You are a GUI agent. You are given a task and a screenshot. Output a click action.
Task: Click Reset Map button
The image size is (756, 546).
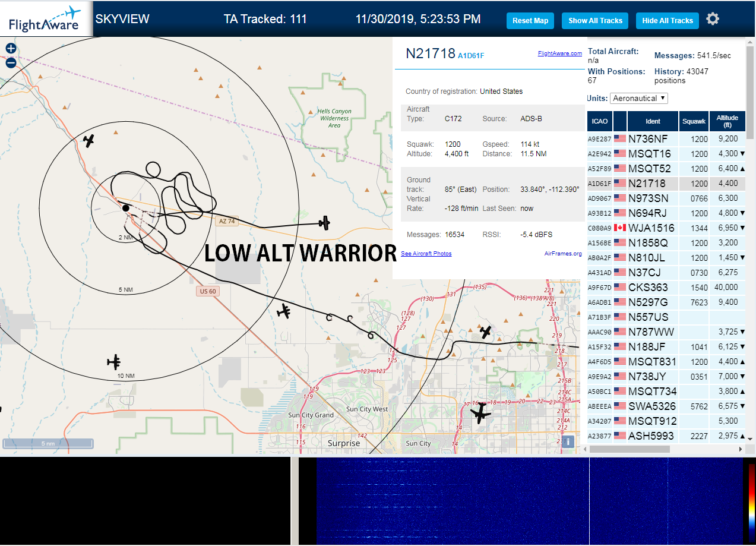click(530, 20)
